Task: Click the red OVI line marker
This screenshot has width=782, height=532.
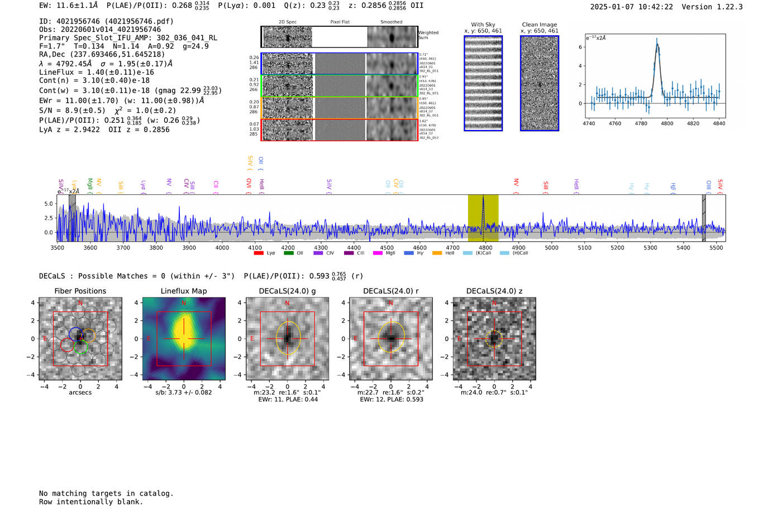Action: pos(249,186)
